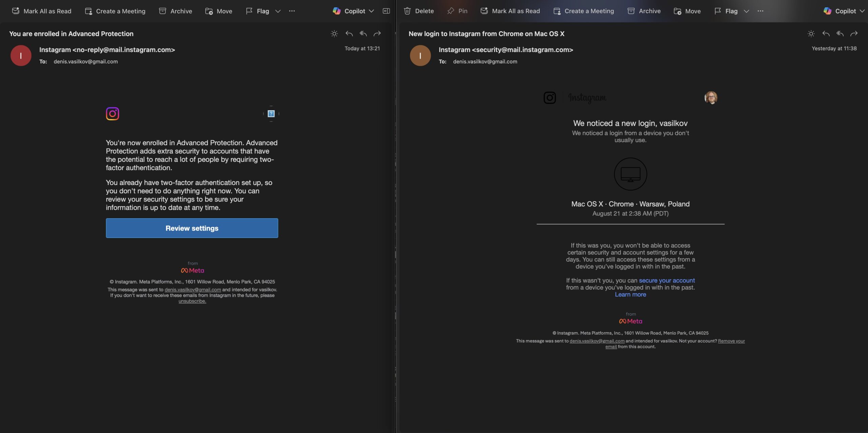Click the Mac OS X · Chrome · Warsaw, Poland text
This screenshot has width=868, height=433.
click(631, 204)
